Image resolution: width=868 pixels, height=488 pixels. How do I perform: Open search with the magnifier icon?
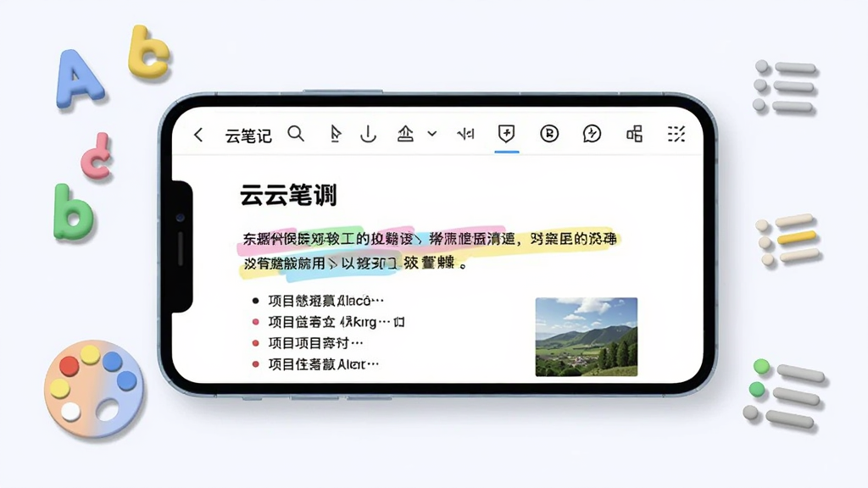(x=296, y=133)
